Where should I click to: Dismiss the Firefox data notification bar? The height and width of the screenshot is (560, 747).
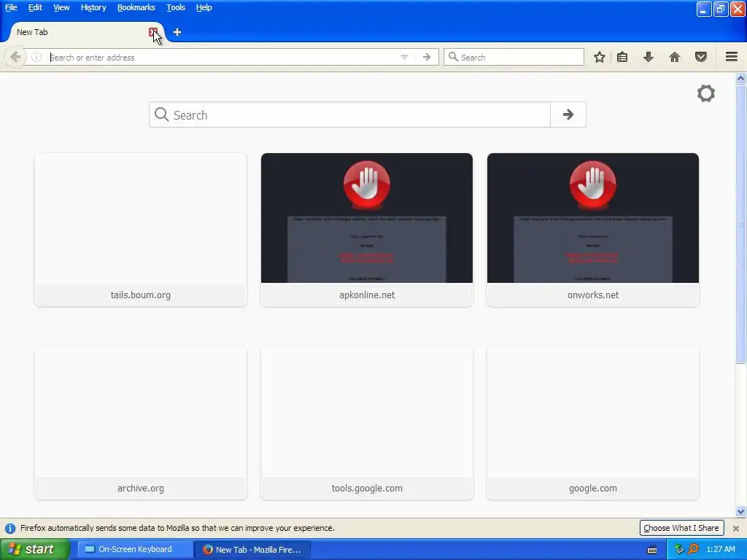pyautogui.click(x=736, y=528)
